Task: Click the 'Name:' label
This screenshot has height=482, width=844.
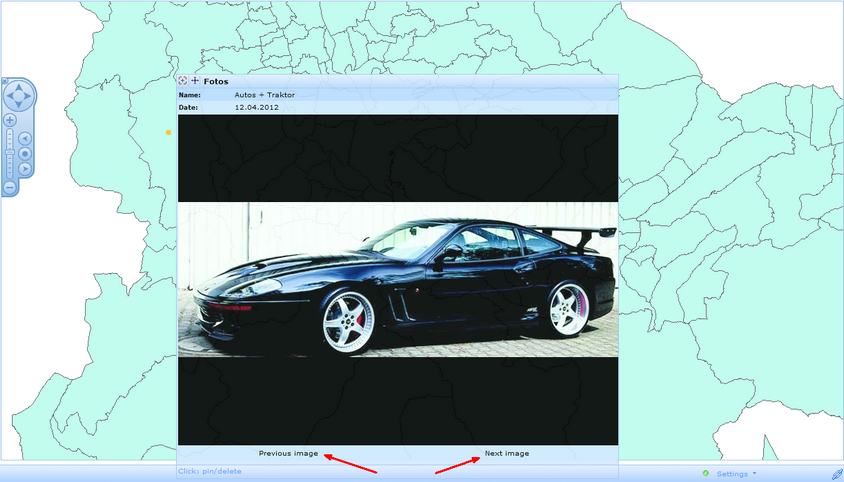Action: pos(189,95)
